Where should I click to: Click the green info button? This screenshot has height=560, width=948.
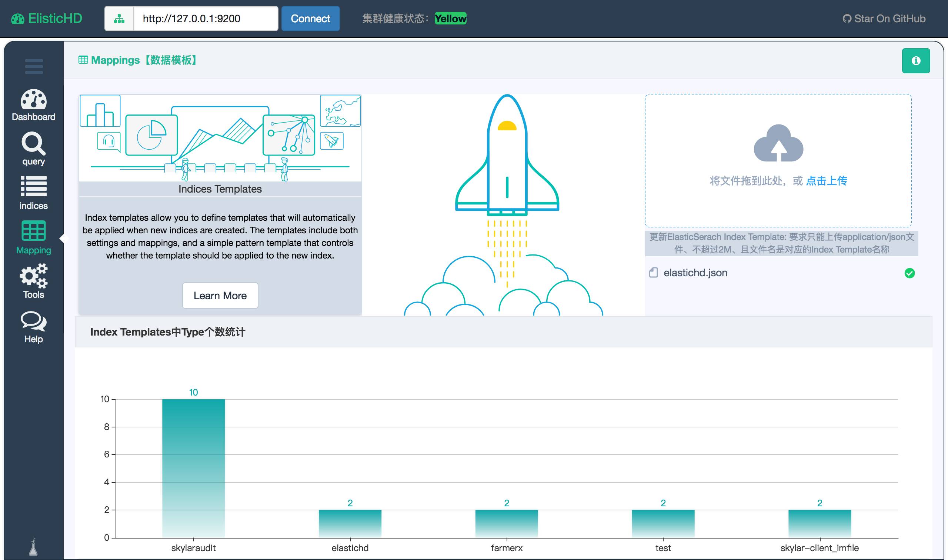pos(916,61)
